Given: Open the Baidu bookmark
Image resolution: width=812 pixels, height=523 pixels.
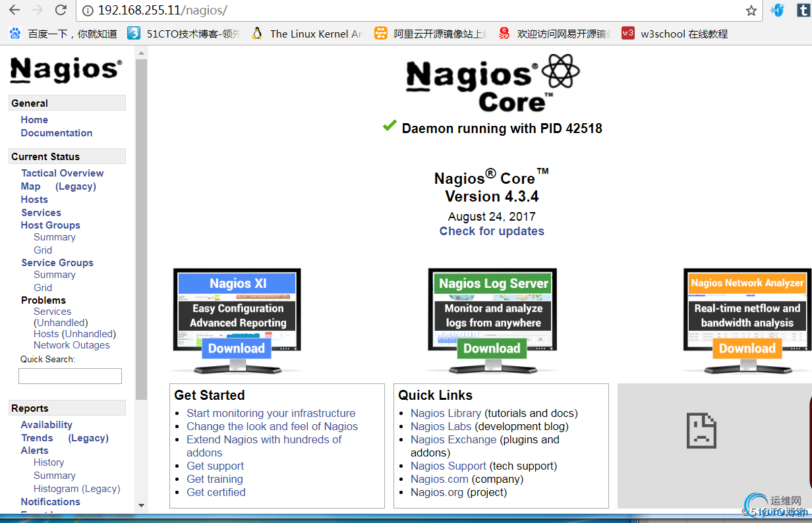Looking at the screenshot, I should [x=63, y=34].
